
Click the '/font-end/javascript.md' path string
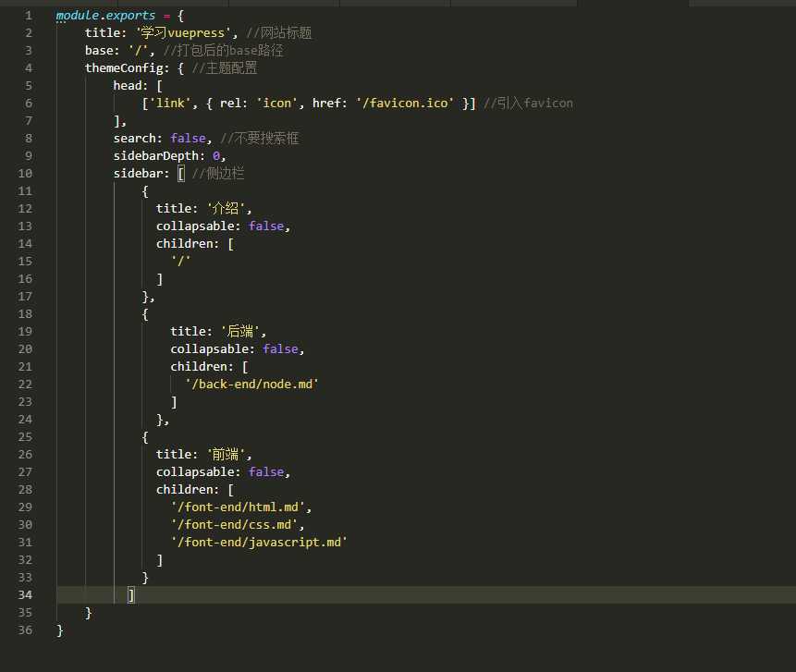[x=259, y=543]
